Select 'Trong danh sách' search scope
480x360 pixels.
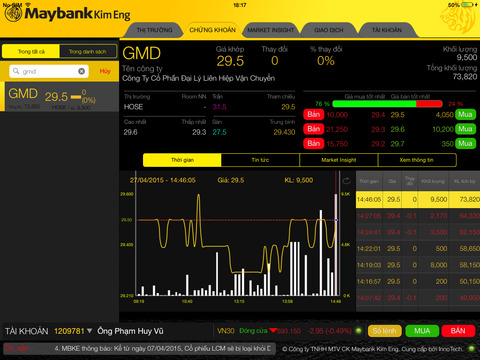click(x=88, y=52)
